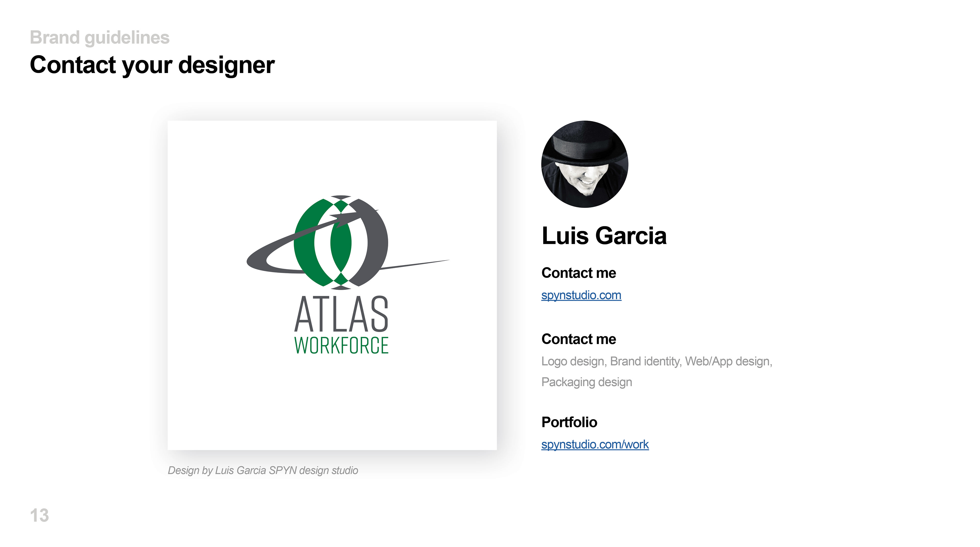Click the Brand guidelines gray subtitle
The height and width of the screenshot is (547, 980).
(x=100, y=37)
